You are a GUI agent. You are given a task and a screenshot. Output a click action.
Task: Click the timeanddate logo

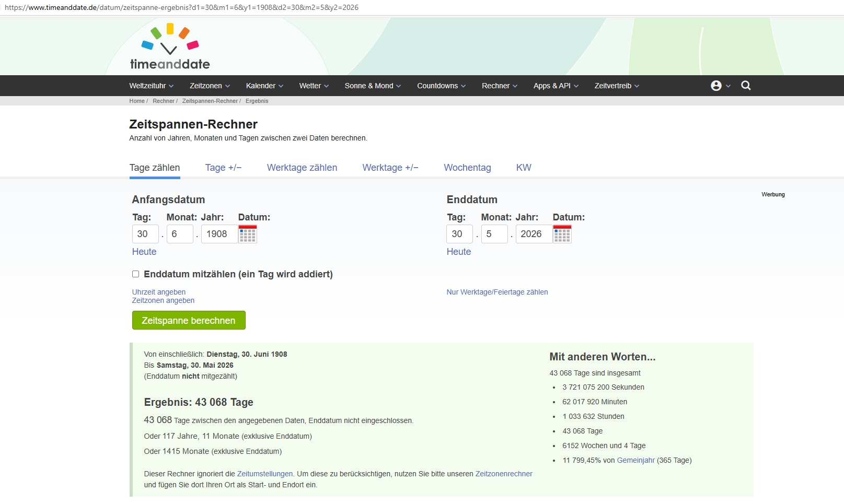[x=169, y=48]
